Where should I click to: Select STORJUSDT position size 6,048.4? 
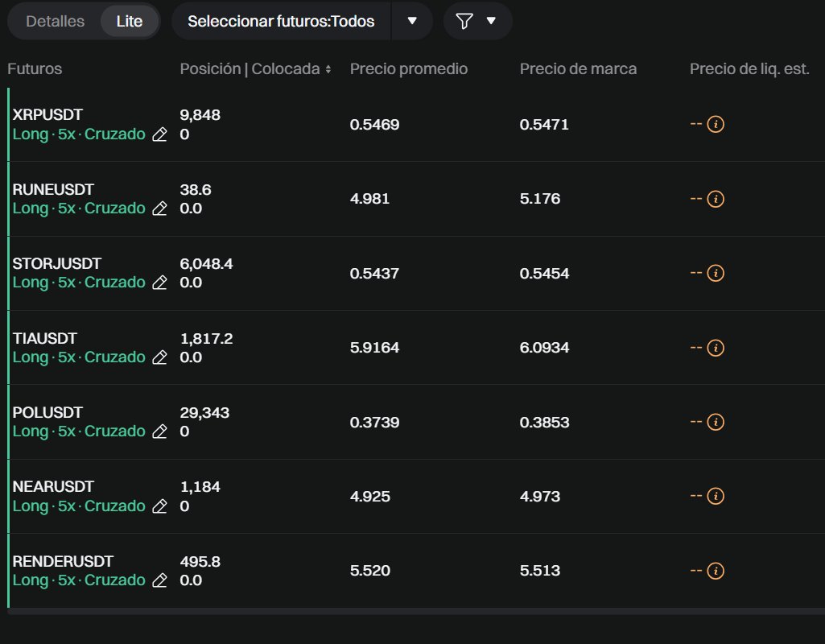click(x=206, y=263)
